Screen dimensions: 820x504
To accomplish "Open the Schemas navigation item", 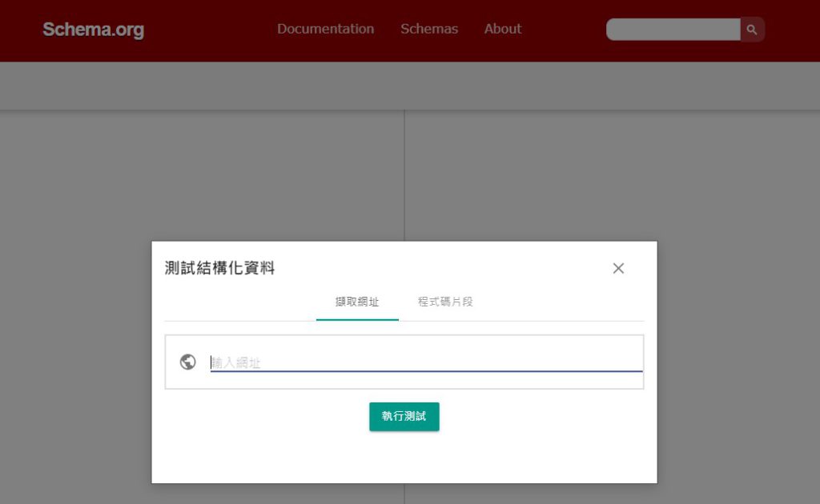I will 428,29.
